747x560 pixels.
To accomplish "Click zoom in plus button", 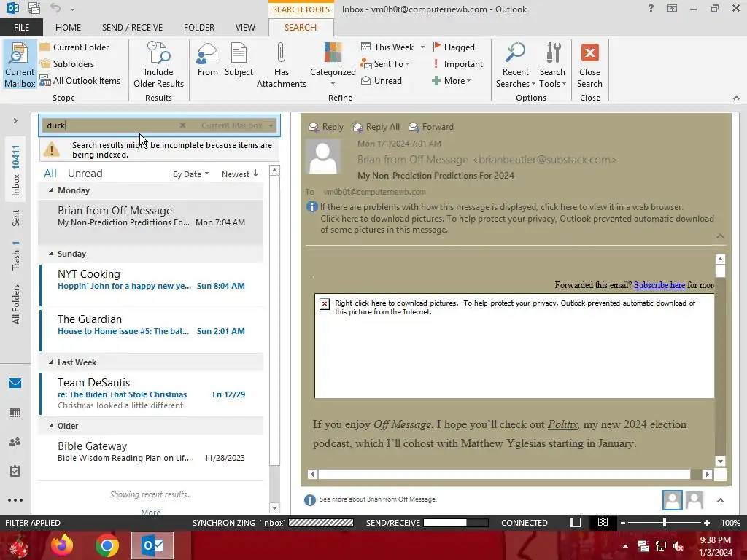I will pos(707,522).
